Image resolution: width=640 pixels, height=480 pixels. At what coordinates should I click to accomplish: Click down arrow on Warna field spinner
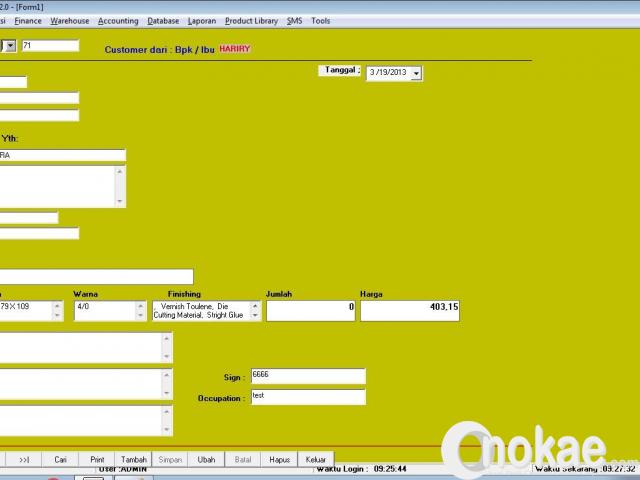pyautogui.click(x=140, y=316)
